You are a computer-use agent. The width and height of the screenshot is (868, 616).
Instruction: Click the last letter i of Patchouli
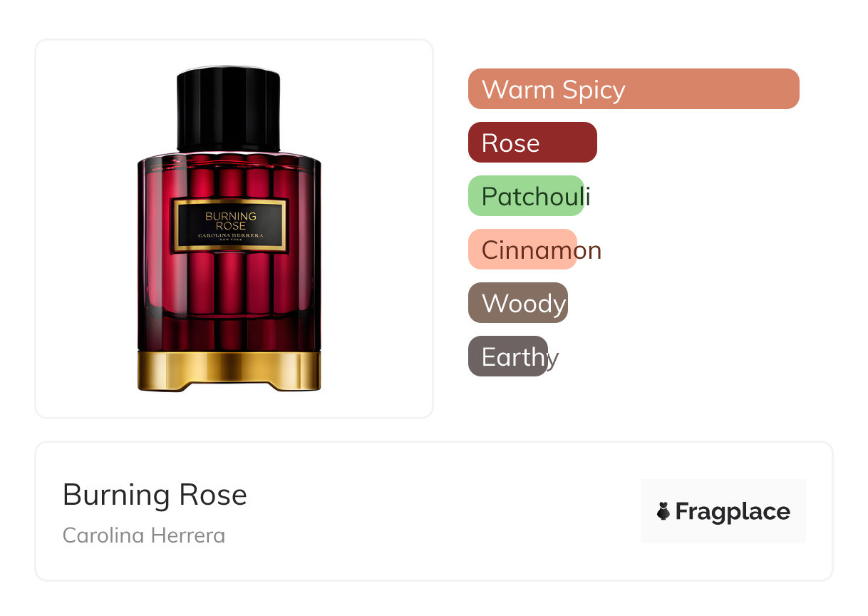click(587, 196)
